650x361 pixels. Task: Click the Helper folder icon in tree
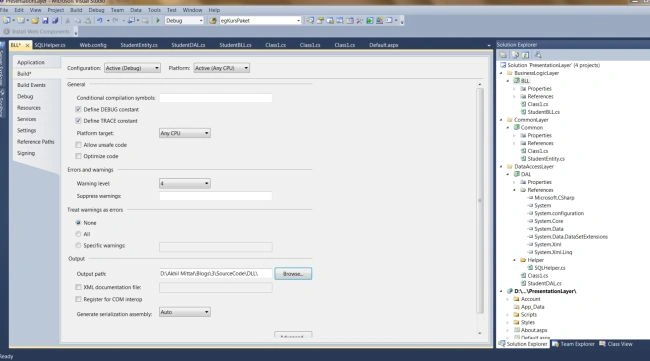point(523,260)
